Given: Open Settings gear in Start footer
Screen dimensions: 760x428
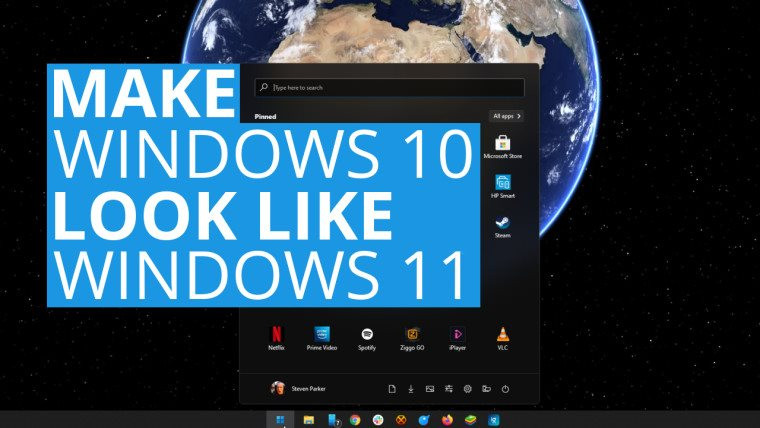Looking at the screenshot, I should point(468,389).
